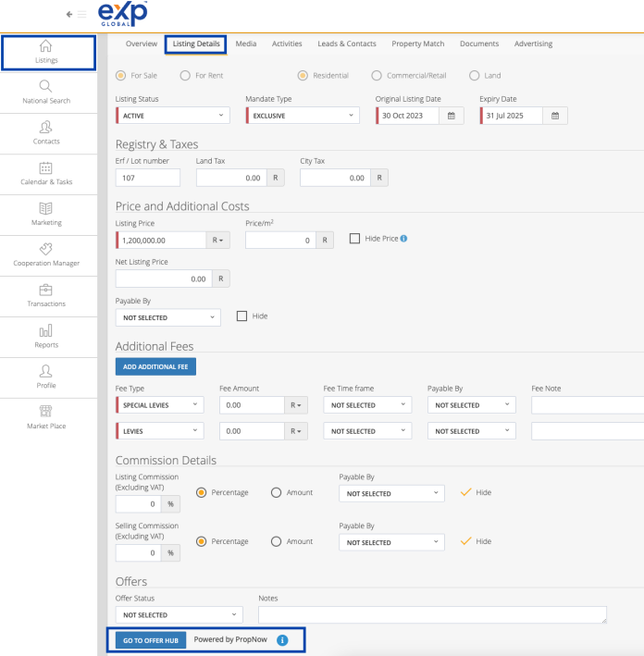Switch to the Property Match tab
Image resolution: width=644 pixels, height=656 pixels.
coord(417,43)
